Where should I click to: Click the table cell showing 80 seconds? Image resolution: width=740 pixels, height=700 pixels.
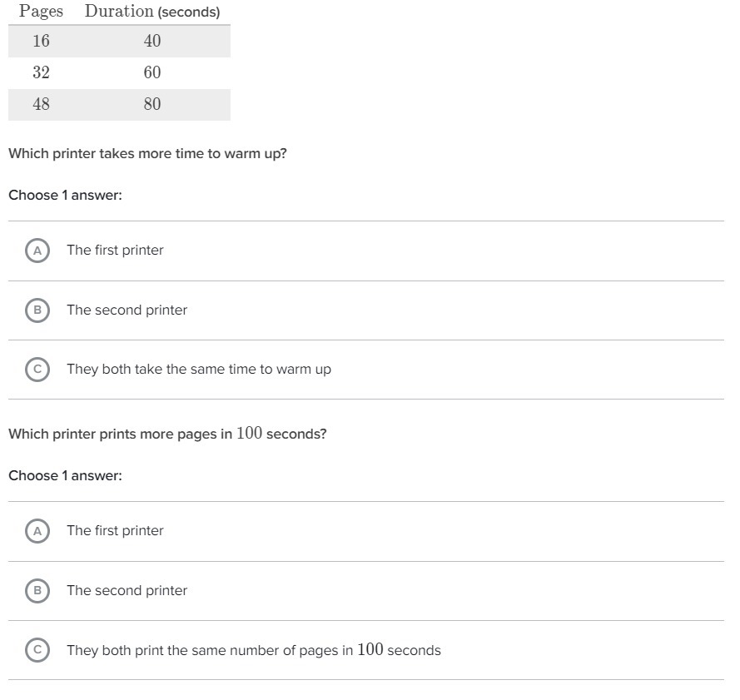(152, 104)
